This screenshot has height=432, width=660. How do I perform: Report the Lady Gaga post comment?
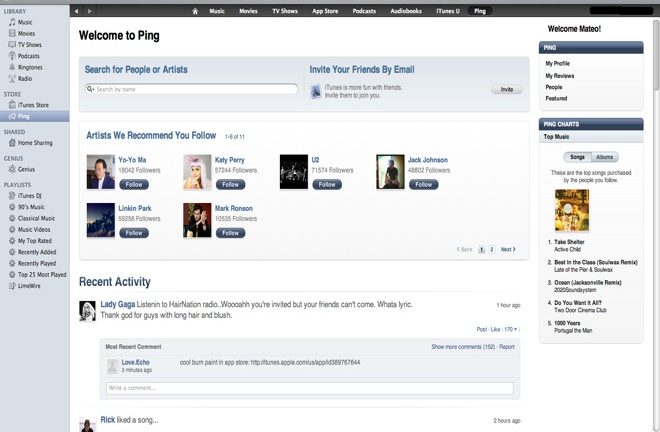pos(507,347)
